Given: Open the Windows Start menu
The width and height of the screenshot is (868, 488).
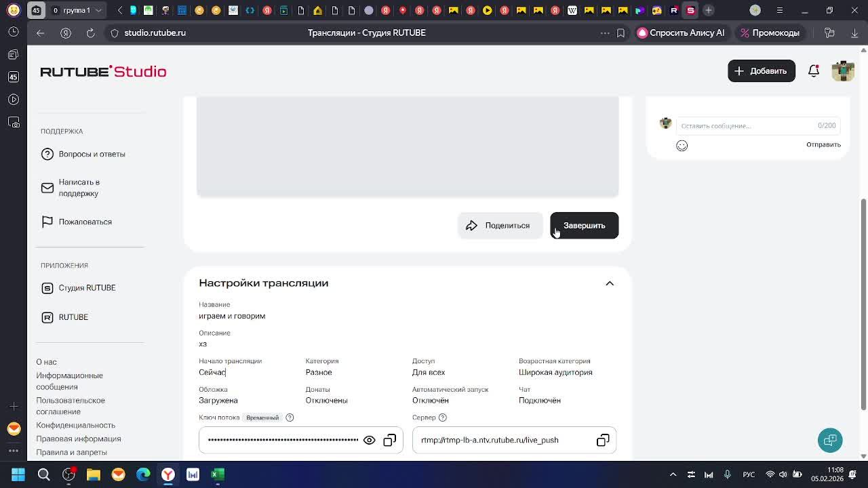Looking at the screenshot, I should tap(18, 474).
